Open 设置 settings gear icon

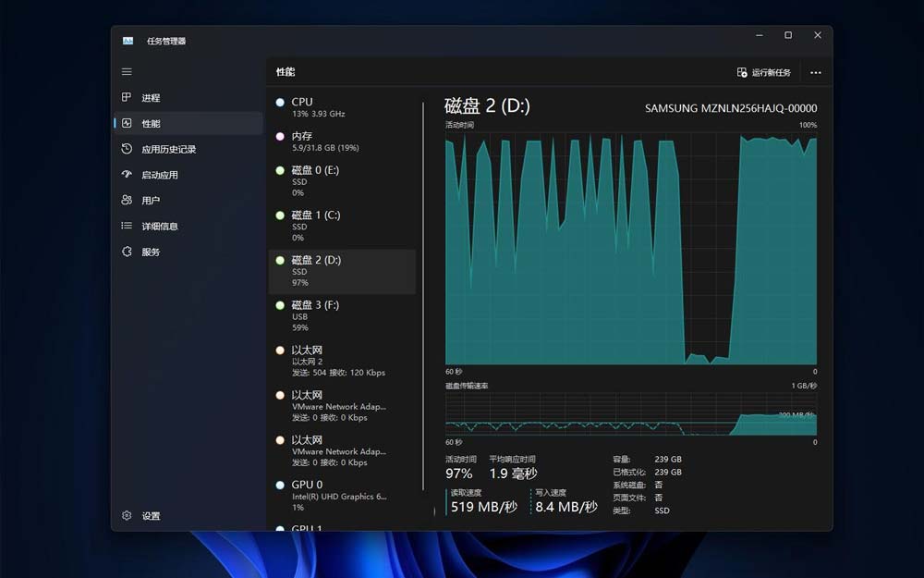click(127, 516)
